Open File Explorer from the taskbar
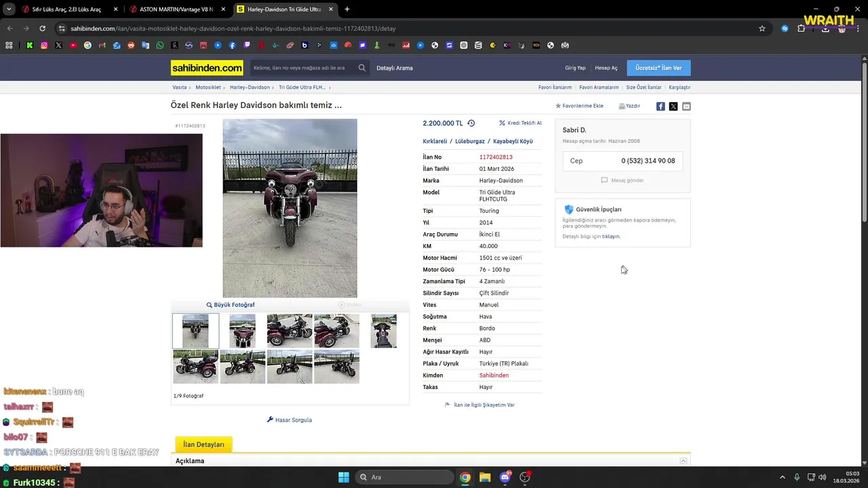The height and width of the screenshot is (488, 868). pyautogui.click(x=485, y=477)
